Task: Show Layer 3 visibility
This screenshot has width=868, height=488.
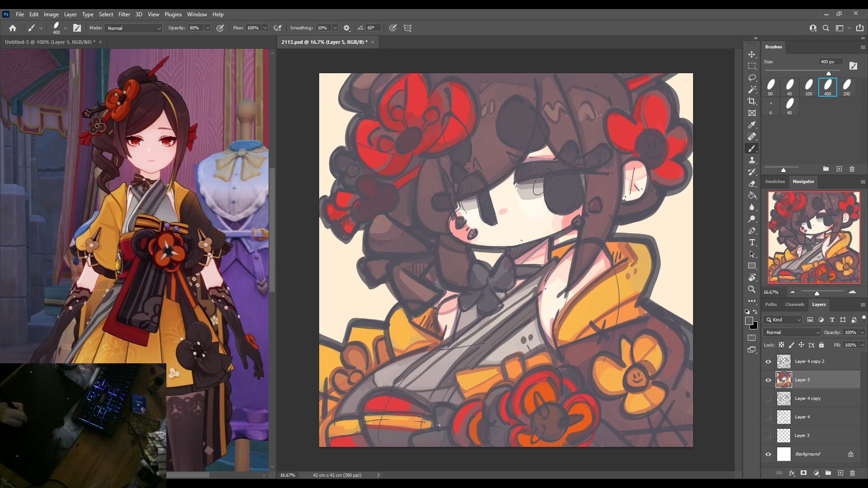Action: tap(768, 436)
